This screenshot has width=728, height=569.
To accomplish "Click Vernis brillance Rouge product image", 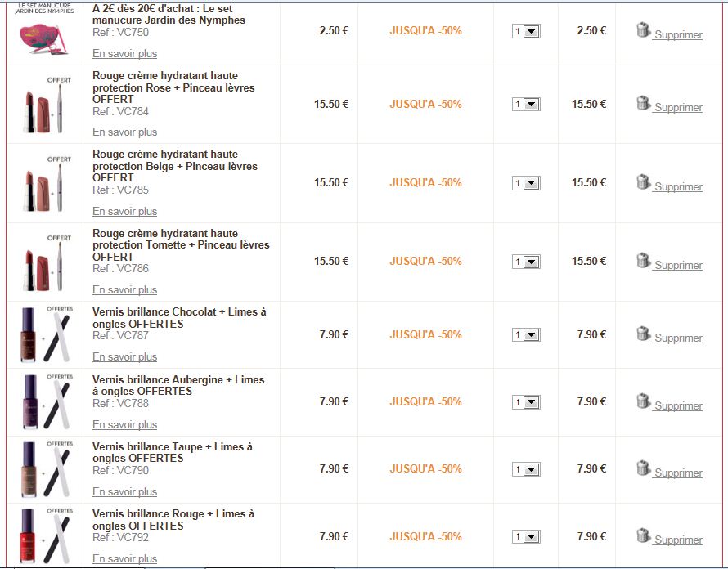I will coord(46,537).
